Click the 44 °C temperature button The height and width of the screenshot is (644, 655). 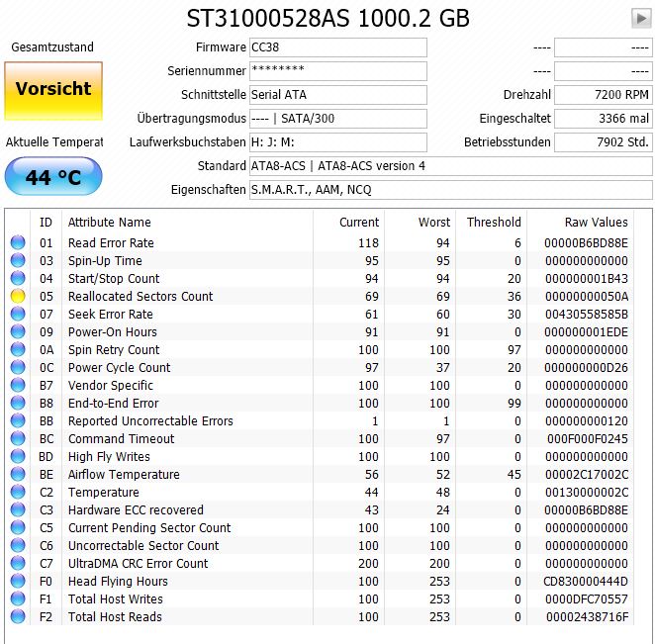coord(53,177)
